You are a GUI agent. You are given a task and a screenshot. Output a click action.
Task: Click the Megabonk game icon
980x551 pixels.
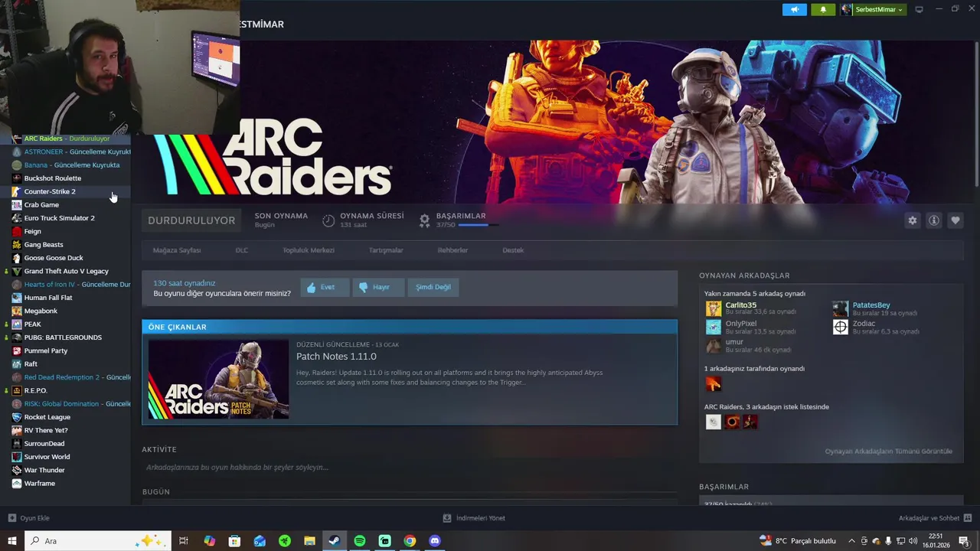tap(17, 311)
